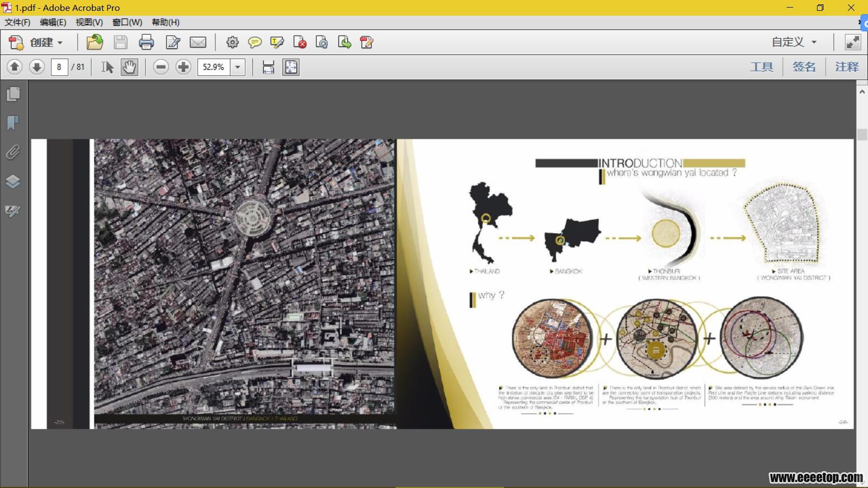Click the 52.9% zoom value field

click(214, 67)
